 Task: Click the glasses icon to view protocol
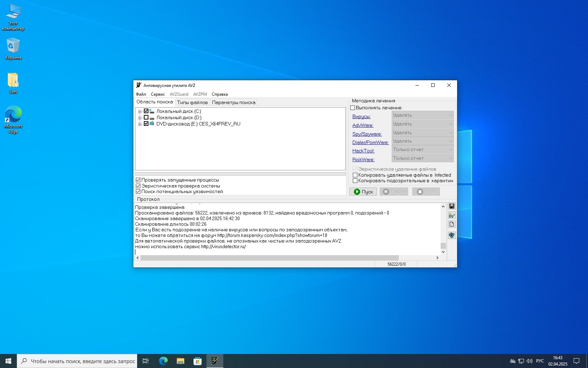451,215
